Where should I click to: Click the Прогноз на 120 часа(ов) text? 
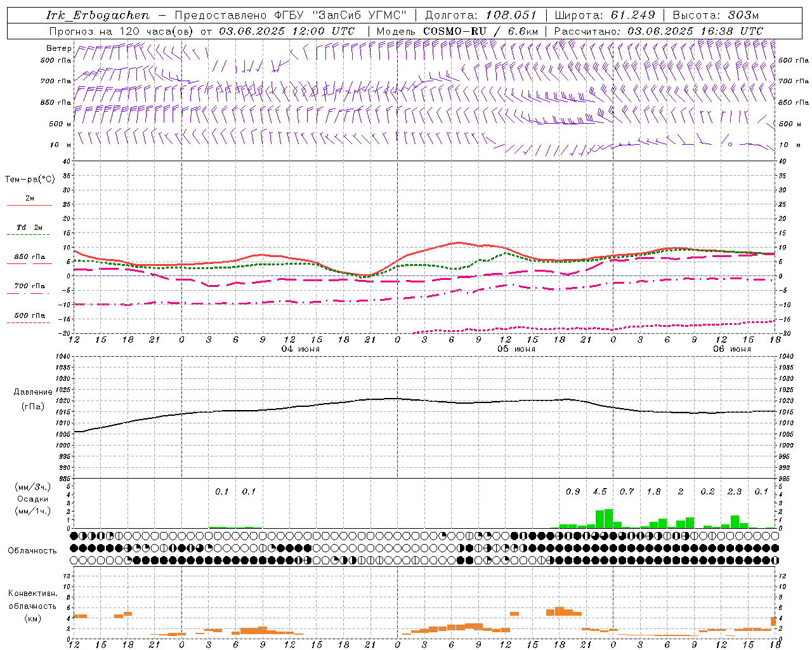coord(122,31)
